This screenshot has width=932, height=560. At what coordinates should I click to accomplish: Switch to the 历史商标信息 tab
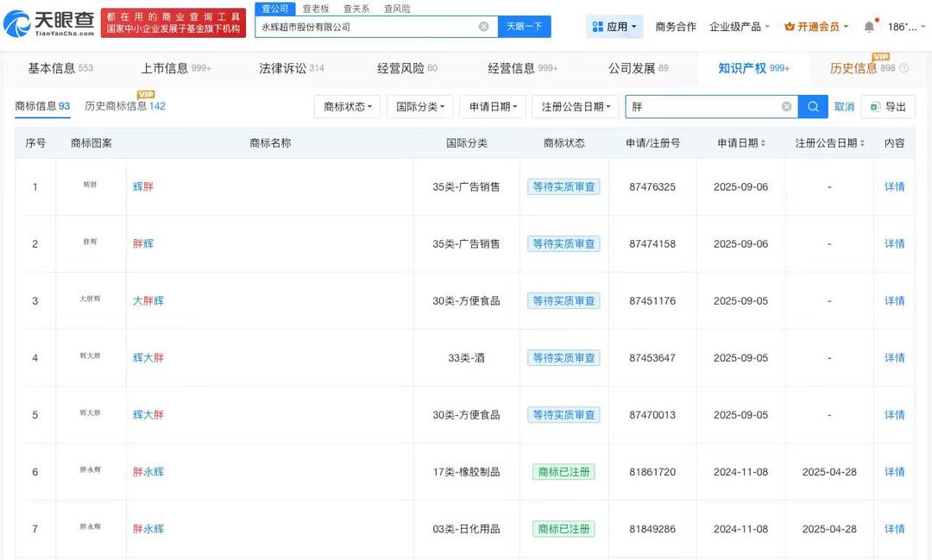pos(124,106)
